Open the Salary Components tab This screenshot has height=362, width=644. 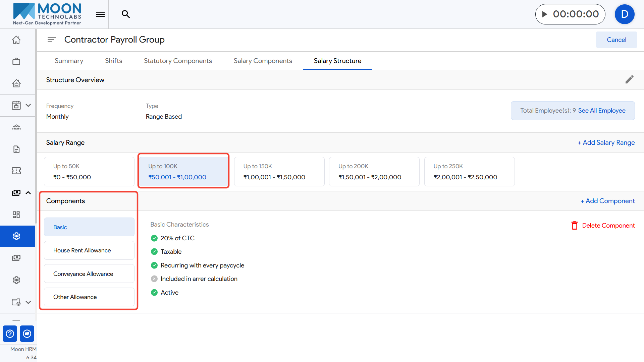(x=263, y=61)
